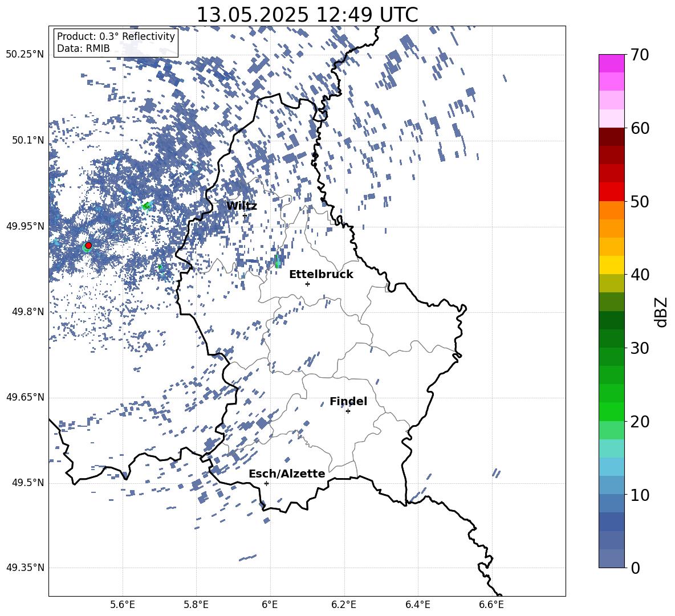
Task: Click the bright green colorbar segment above 20
Action: point(611,411)
